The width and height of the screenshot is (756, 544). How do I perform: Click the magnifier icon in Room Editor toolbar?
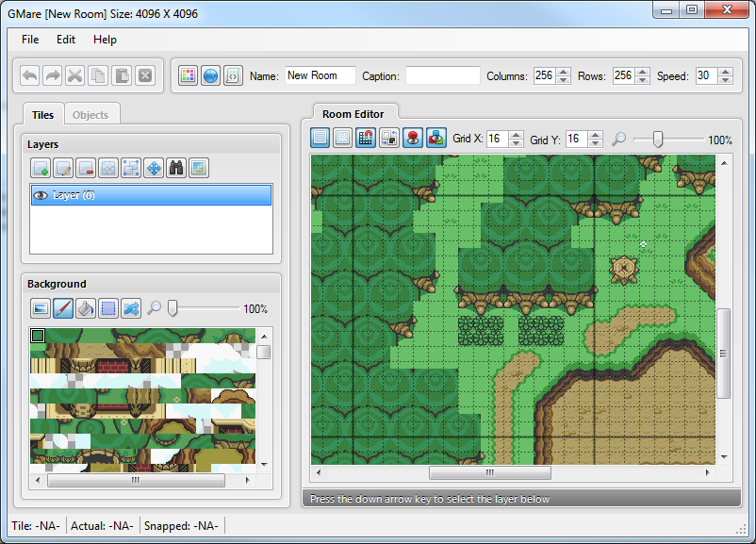click(x=619, y=140)
